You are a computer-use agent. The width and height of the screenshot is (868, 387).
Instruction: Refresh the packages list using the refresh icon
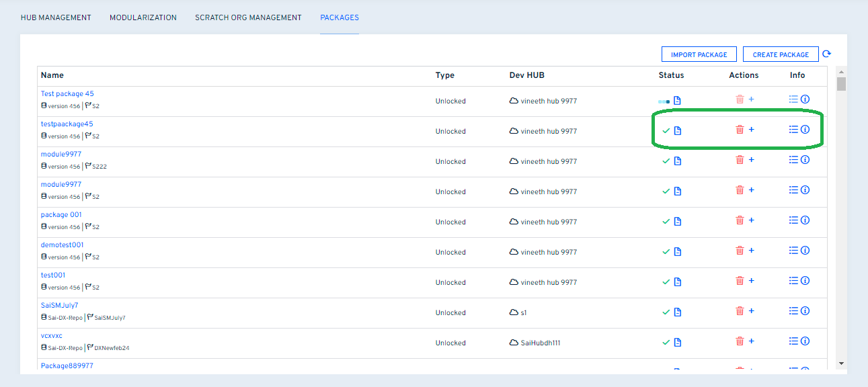[x=826, y=54]
